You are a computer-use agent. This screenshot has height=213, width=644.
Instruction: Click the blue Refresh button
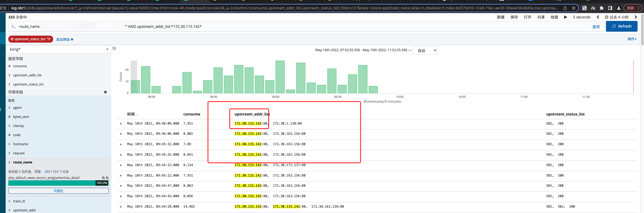click(622, 26)
